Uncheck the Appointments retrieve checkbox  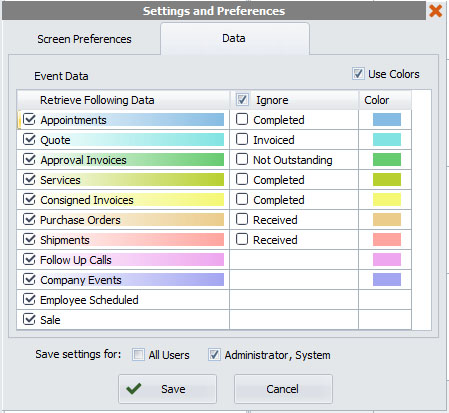click(x=29, y=119)
